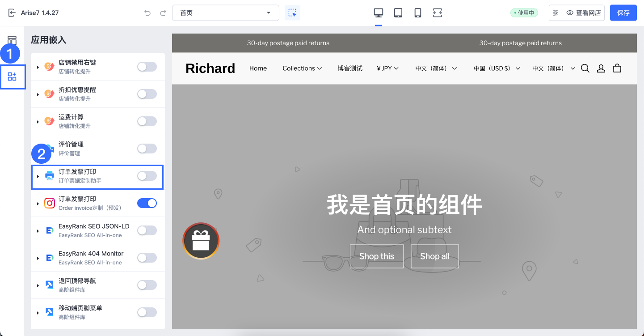
Task: Enable the 运费计算 toggle
Action: point(147,121)
